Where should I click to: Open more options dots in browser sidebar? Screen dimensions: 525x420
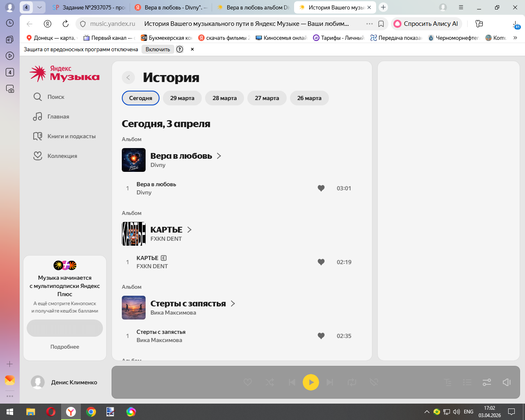click(x=10, y=396)
